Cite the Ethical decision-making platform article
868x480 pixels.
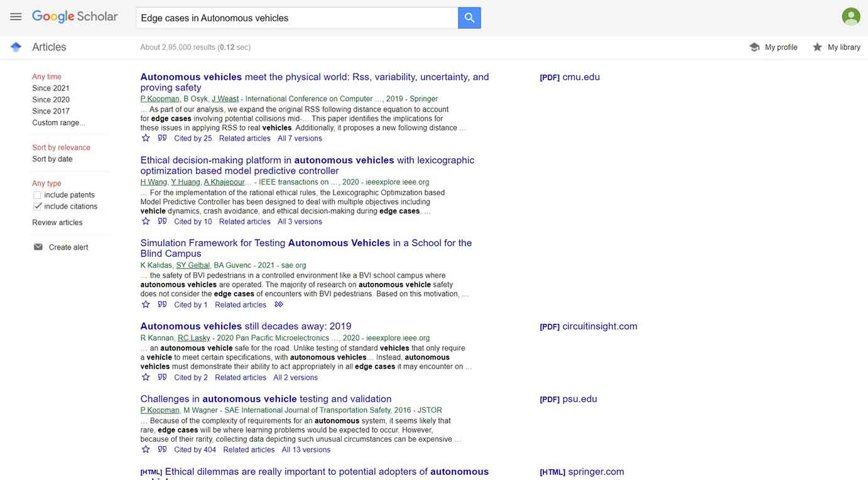pyautogui.click(x=162, y=221)
